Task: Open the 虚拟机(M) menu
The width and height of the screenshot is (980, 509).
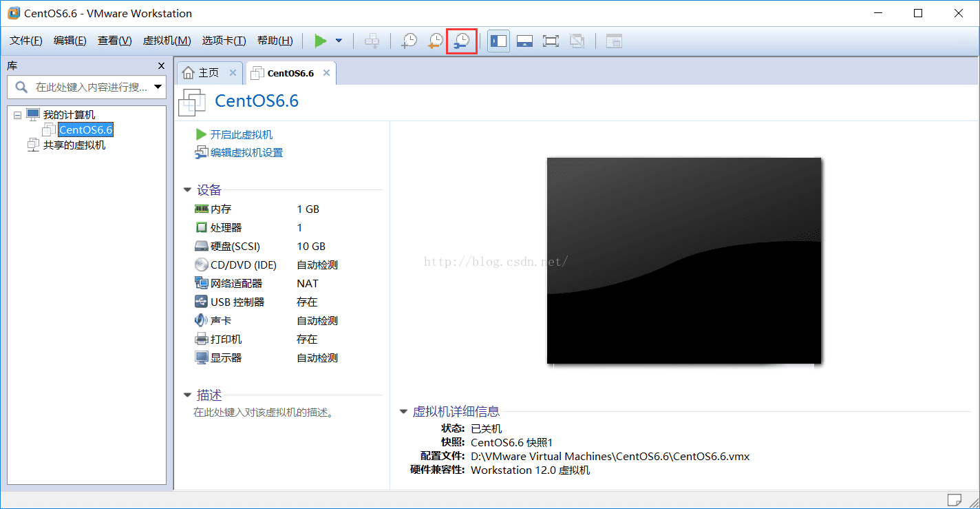Action: click(167, 41)
